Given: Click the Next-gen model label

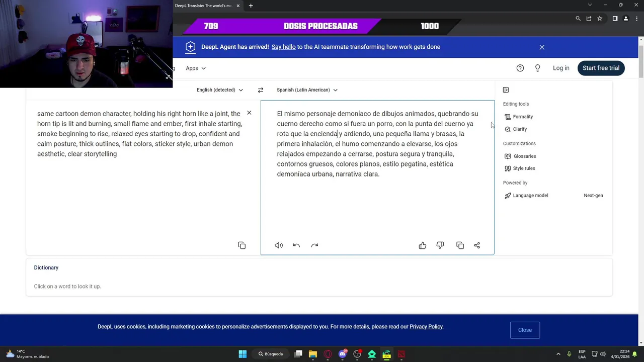Looking at the screenshot, I should click(593, 196).
